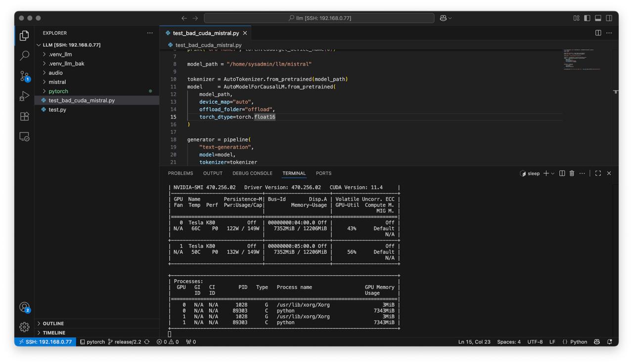
Task: Switch to the DEBUG CONSOLE tab
Action: coord(252,173)
